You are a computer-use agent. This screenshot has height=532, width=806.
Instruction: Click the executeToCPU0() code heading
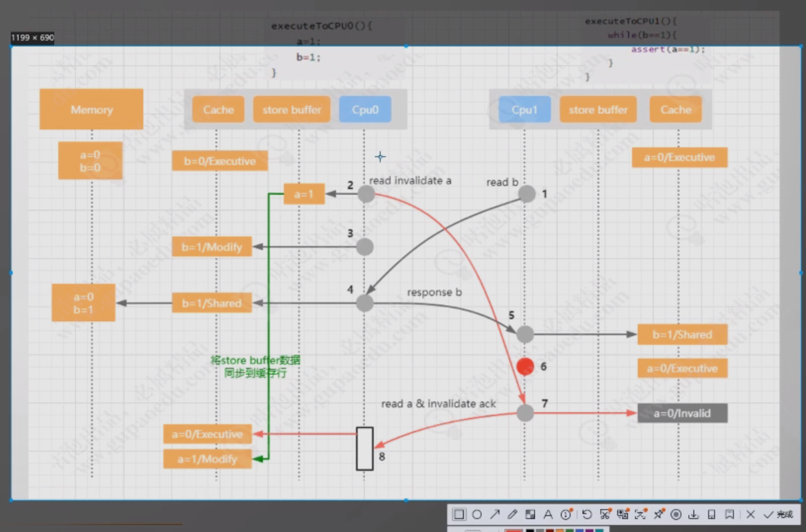[x=322, y=26]
